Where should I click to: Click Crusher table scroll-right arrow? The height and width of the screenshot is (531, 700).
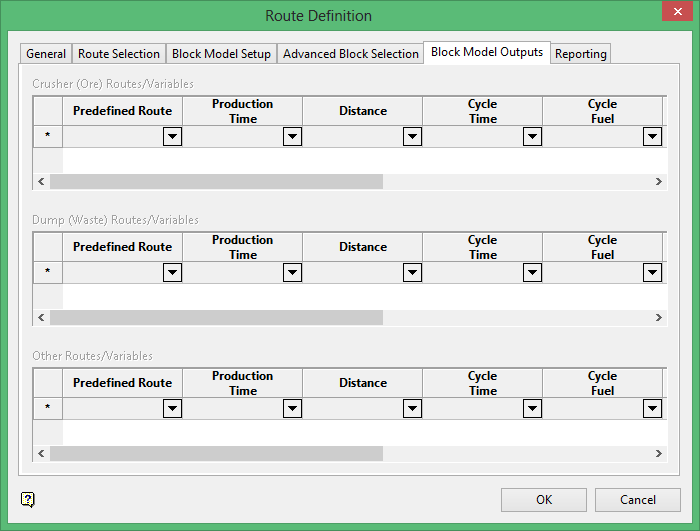point(658,181)
